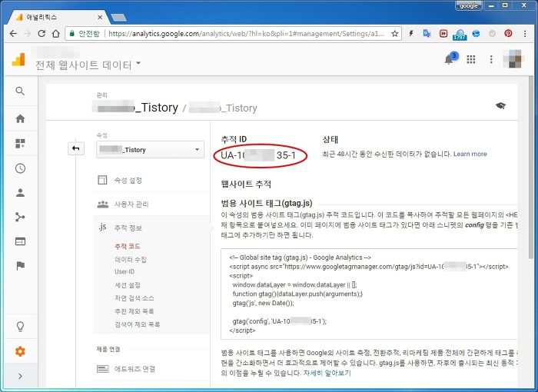538x392 pixels.
Task: Open Admin gear icon
Action: pyautogui.click(x=20, y=351)
